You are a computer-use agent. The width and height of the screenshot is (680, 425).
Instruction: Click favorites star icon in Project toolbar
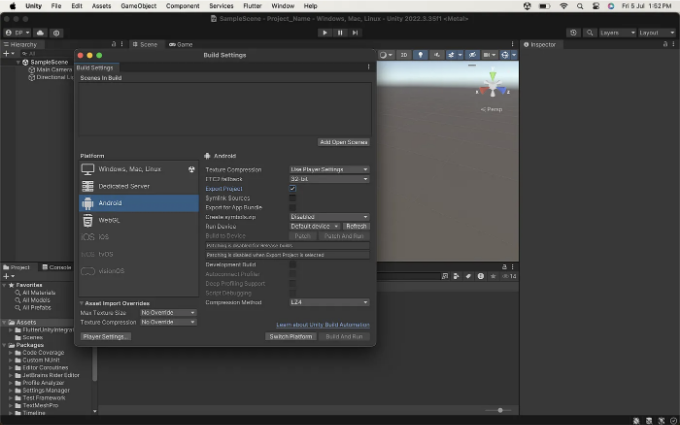(x=493, y=276)
